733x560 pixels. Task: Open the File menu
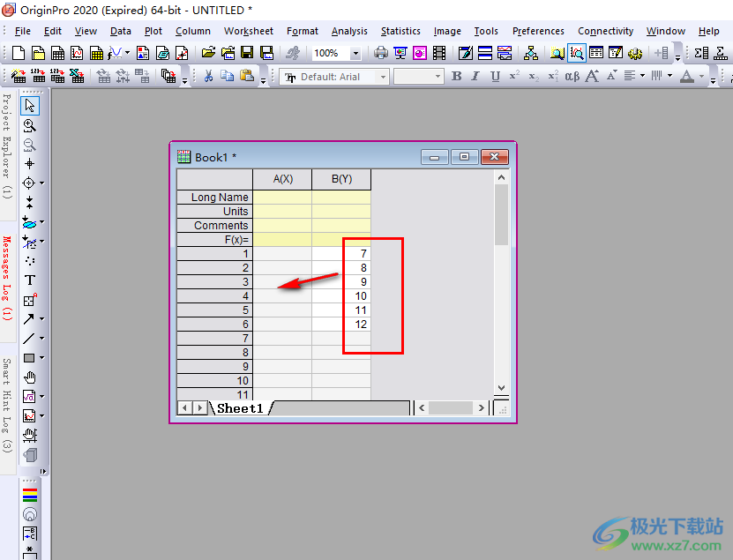pos(22,31)
